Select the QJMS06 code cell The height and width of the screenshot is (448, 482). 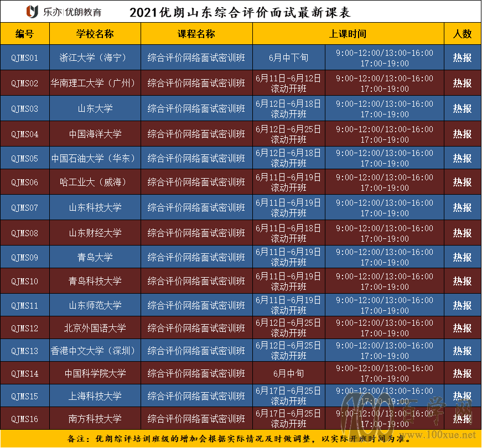coord(24,183)
